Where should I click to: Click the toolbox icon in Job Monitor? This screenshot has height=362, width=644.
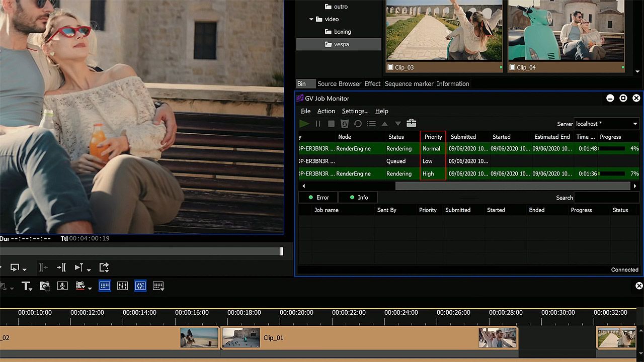click(411, 123)
